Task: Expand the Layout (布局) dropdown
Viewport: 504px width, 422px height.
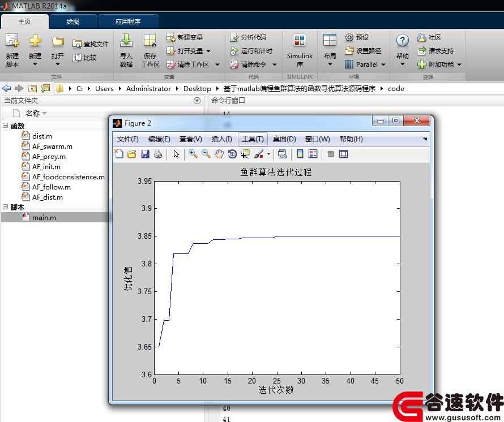Action: [330, 64]
